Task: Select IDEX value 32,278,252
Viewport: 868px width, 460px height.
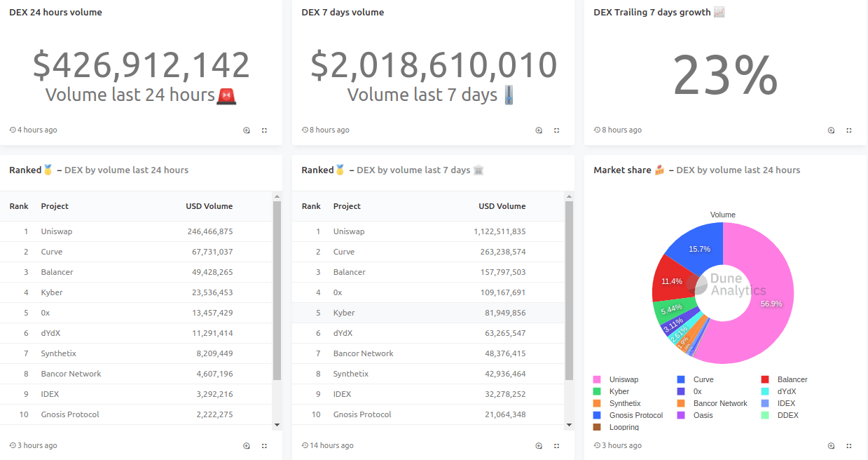Action: pyautogui.click(x=504, y=394)
